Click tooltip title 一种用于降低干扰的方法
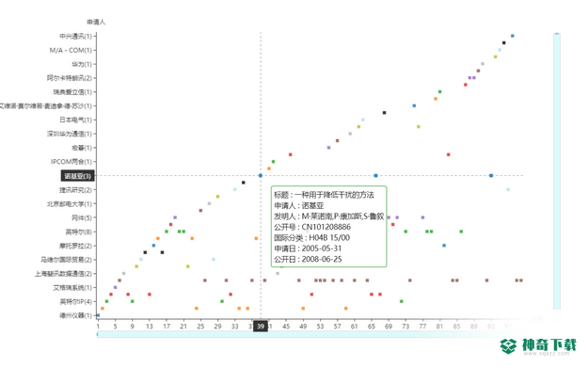The height and width of the screenshot is (368, 588). point(335,195)
